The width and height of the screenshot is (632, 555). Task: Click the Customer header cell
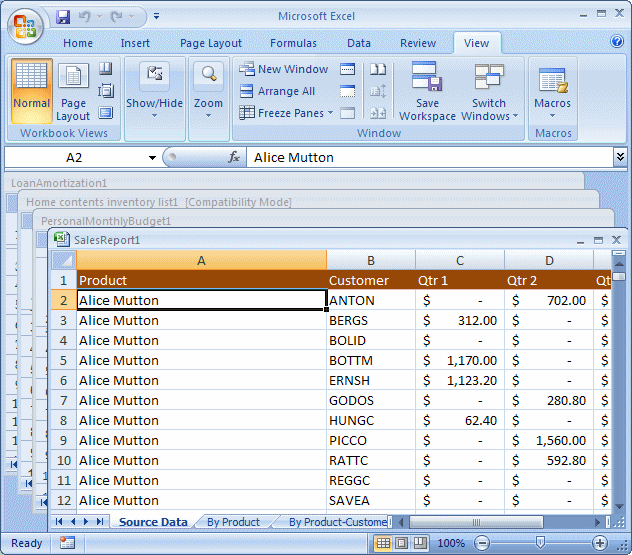pyautogui.click(x=371, y=280)
